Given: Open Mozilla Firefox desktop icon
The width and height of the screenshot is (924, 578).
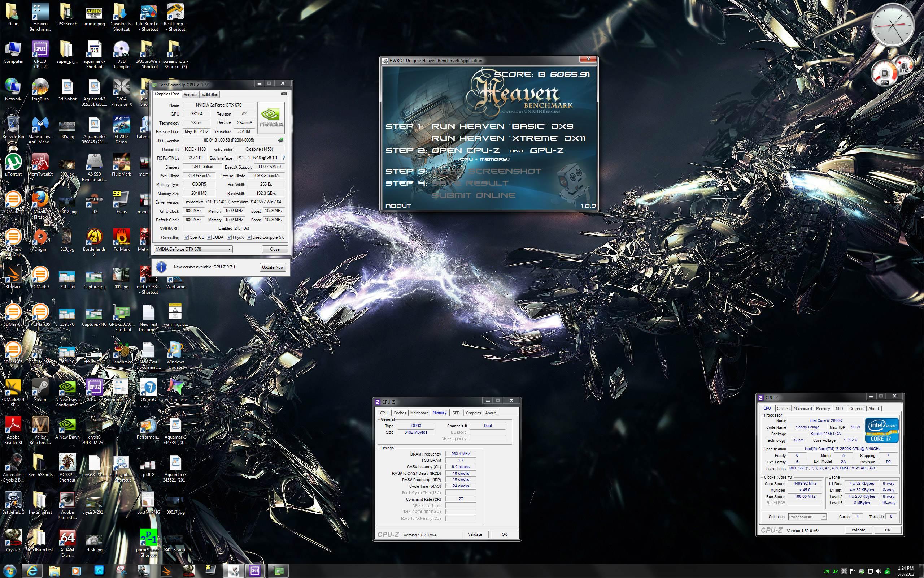Looking at the screenshot, I should (40, 206).
